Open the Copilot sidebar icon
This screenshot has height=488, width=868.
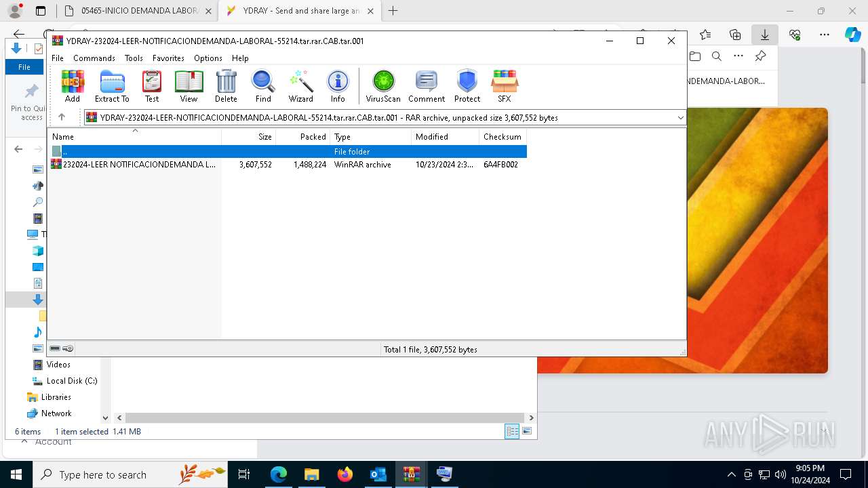(853, 35)
